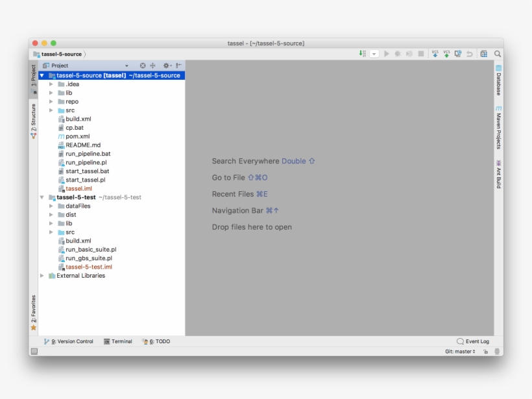Click the VCS Update Project icon
The image size is (532, 399).
click(x=435, y=54)
